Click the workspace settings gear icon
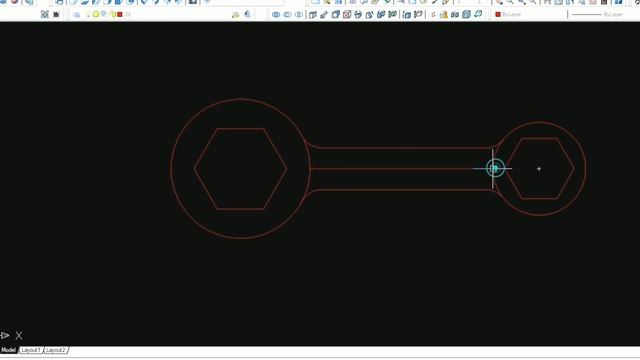The width and height of the screenshot is (640, 360). click(x=45, y=15)
